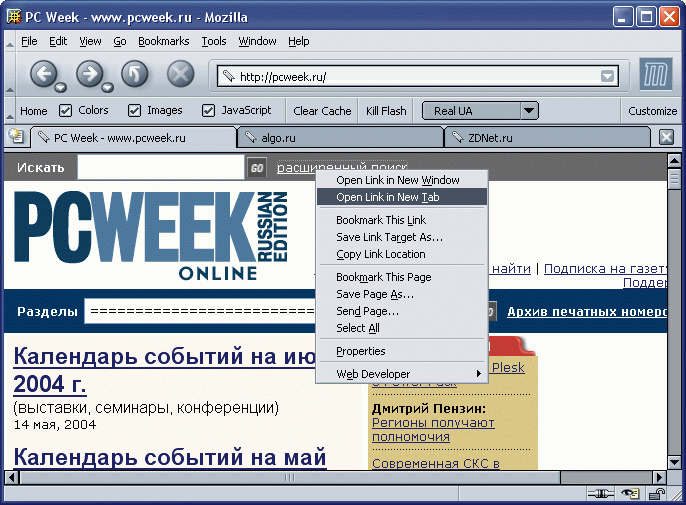
Task: Click the security padlock icon in status bar
Action: (656, 494)
